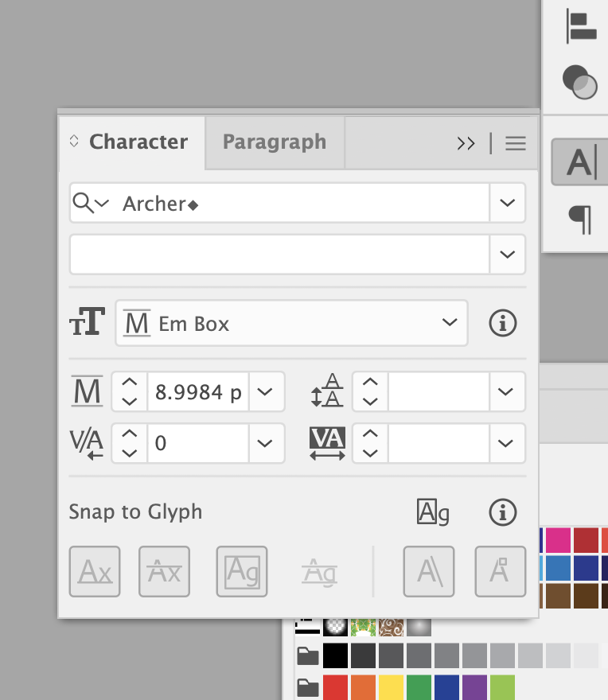Image resolution: width=608 pixels, height=700 pixels.
Task: Toggle the Baseline snap button
Action: pos(95,572)
